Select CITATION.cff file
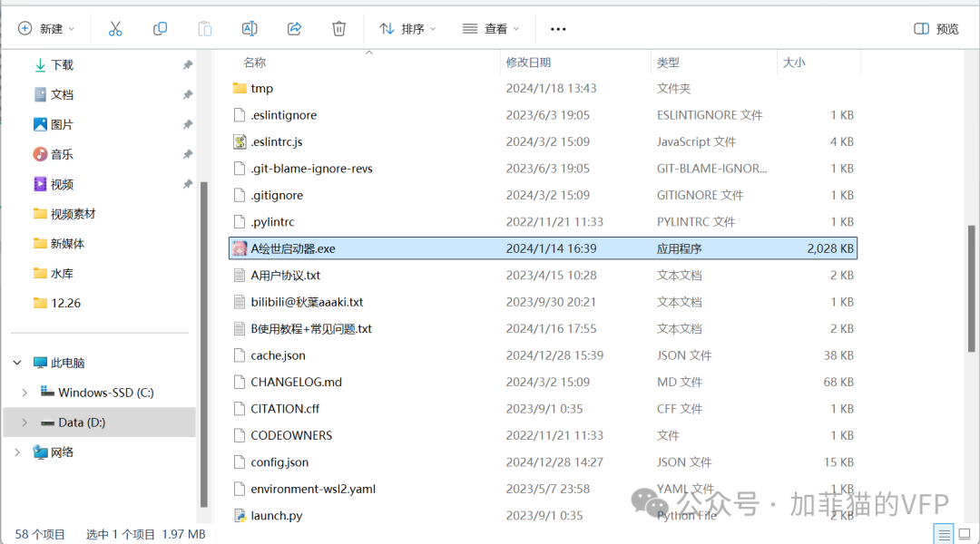Viewport: 980px width, 544px height. (x=285, y=409)
